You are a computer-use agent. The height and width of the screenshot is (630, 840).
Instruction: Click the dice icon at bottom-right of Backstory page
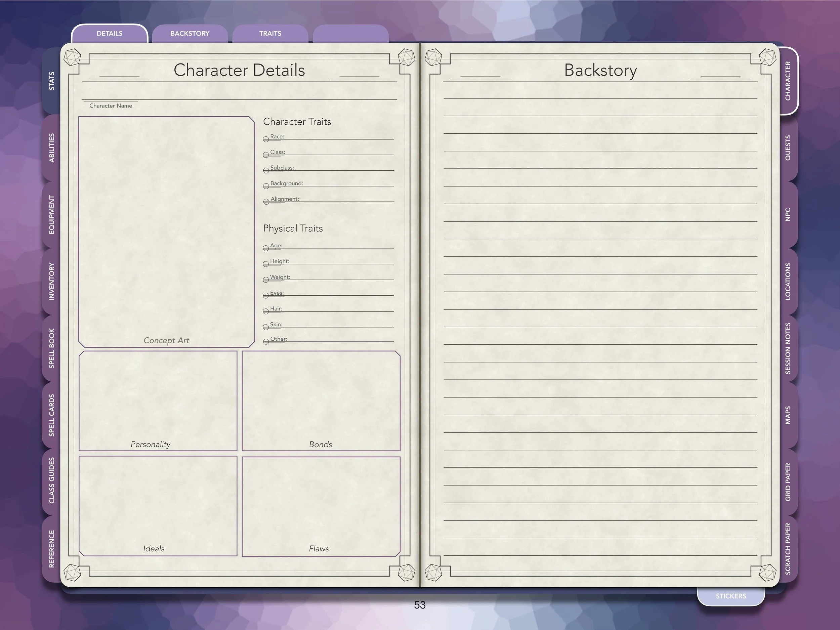pyautogui.click(x=767, y=572)
